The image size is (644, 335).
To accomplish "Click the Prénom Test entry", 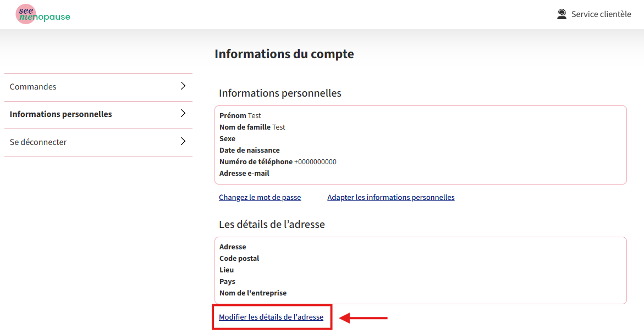I will pyautogui.click(x=240, y=116).
